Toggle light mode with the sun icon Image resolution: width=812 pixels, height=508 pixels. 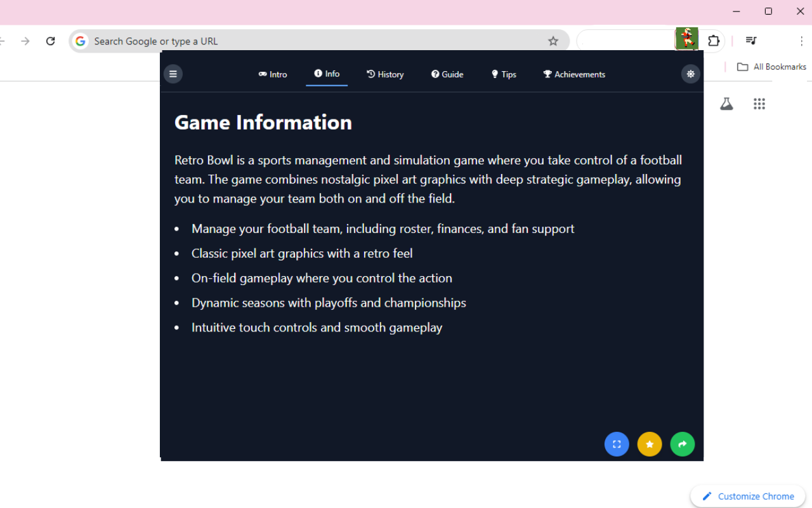[690, 74]
